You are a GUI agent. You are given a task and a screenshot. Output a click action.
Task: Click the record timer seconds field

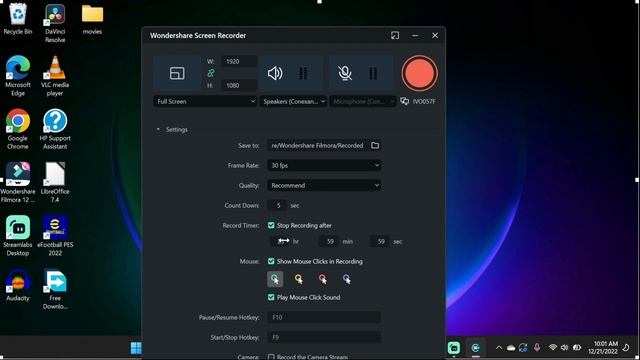click(380, 241)
